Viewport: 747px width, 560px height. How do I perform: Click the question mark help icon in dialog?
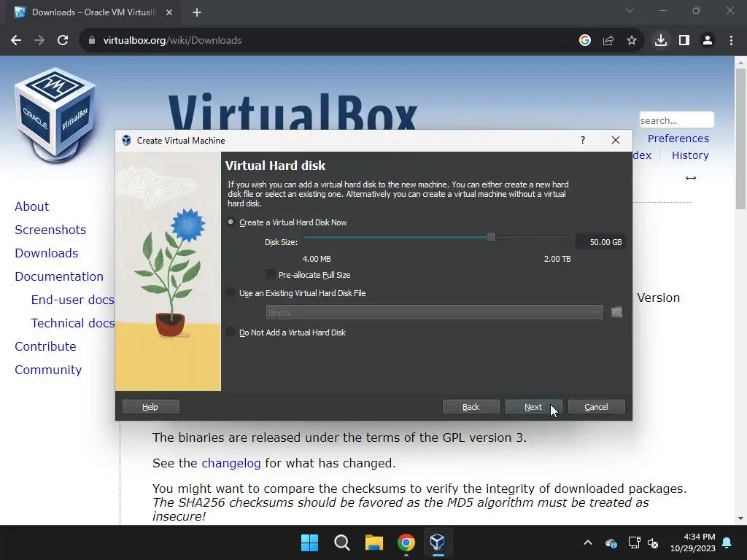coord(583,140)
